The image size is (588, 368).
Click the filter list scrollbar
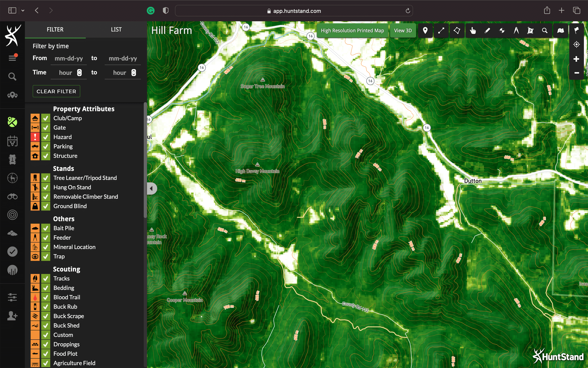coord(145,160)
